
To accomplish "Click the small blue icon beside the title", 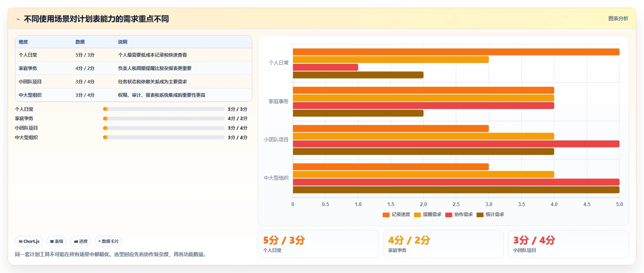I will point(18,19).
